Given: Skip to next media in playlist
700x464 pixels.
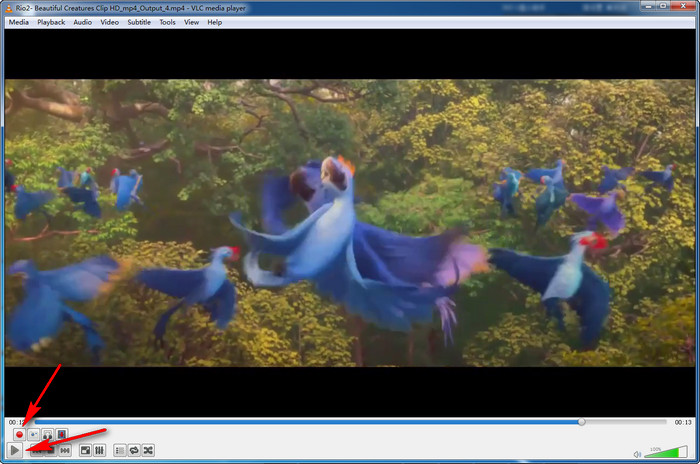Looking at the screenshot, I should [x=65, y=451].
